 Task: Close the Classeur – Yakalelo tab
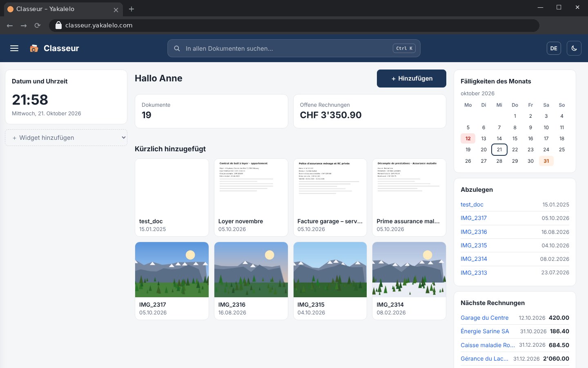116,9
